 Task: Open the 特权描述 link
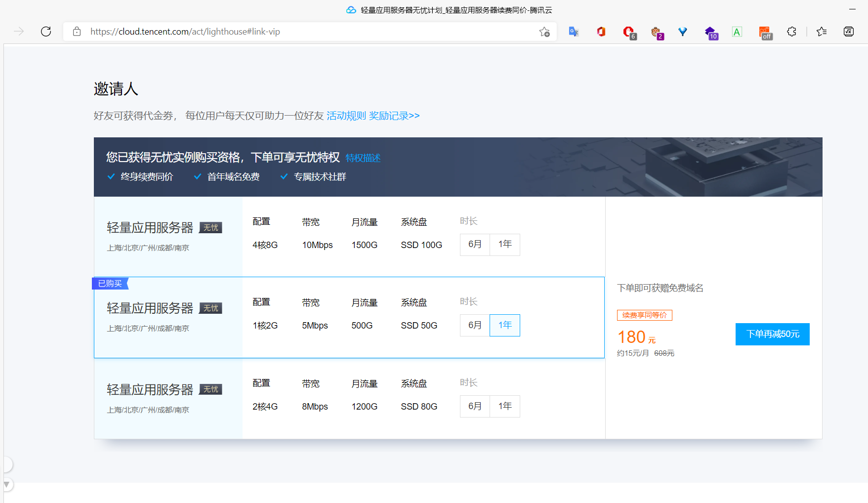point(363,158)
